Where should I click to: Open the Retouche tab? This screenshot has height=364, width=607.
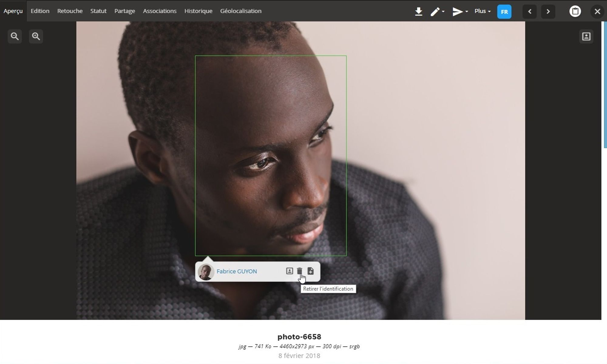(x=70, y=11)
